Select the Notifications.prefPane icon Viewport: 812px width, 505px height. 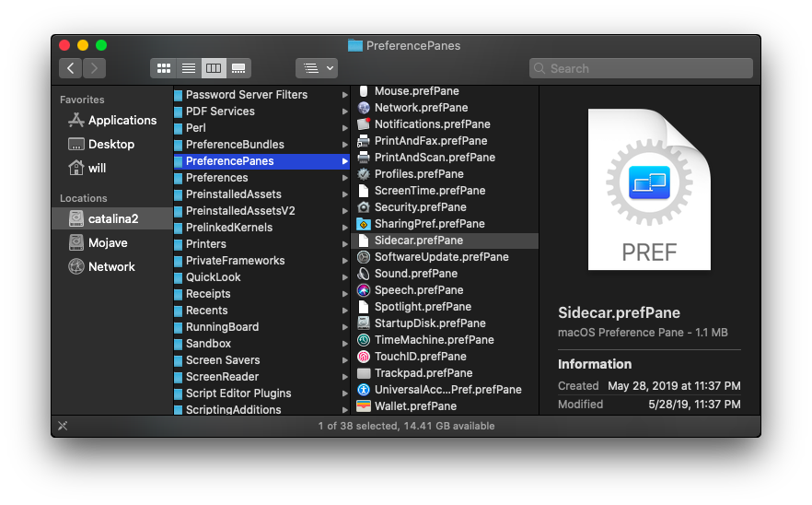pyautogui.click(x=364, y=124)
